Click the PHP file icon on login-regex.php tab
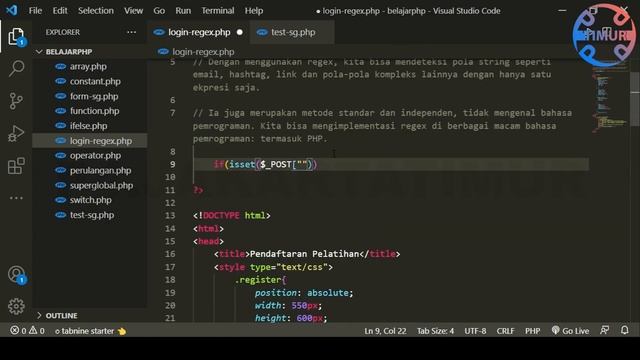Image resolution: width=640 pixels, height=360 pixels. tap(159, 32)
